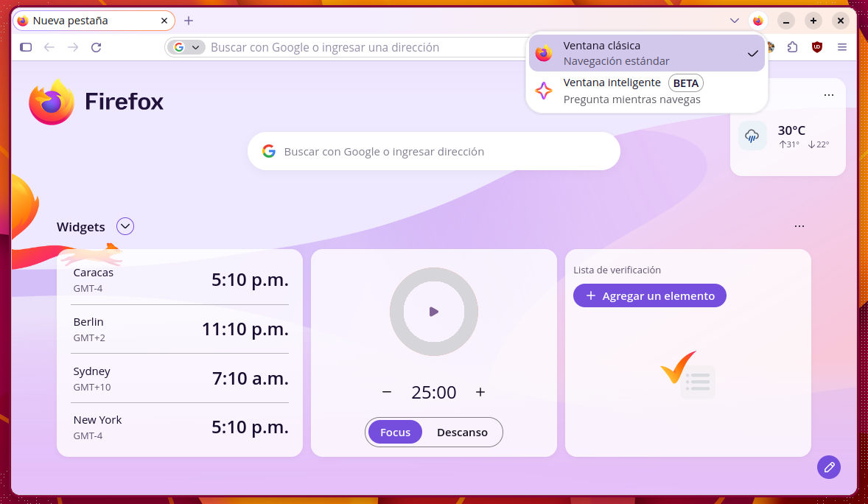
Task: Open the hamburger application menu
Action: (842, 47)
